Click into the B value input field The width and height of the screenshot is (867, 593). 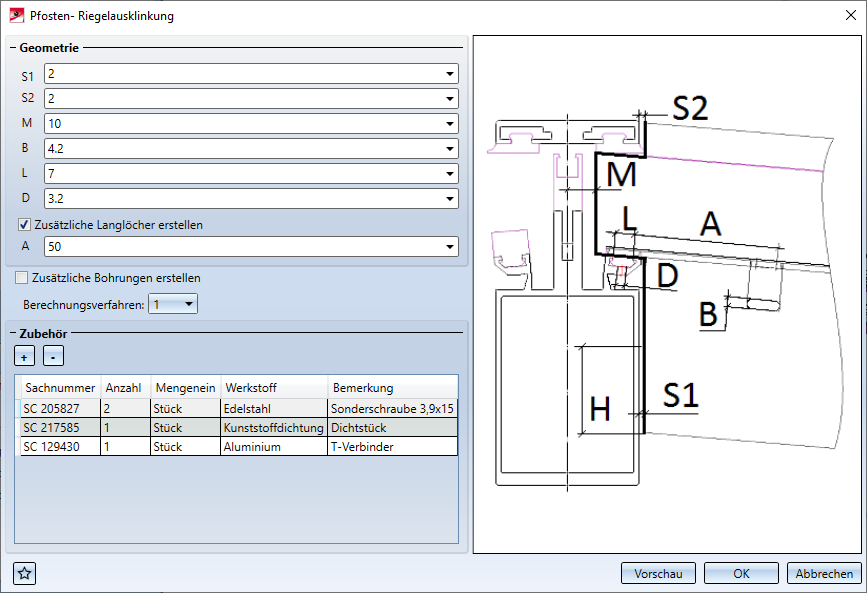(240, 149)
